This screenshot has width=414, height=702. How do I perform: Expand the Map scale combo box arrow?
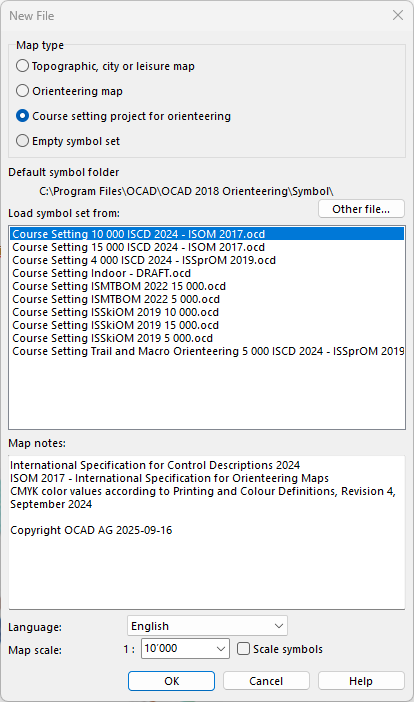pyautogui.click(x=221, y=649)
